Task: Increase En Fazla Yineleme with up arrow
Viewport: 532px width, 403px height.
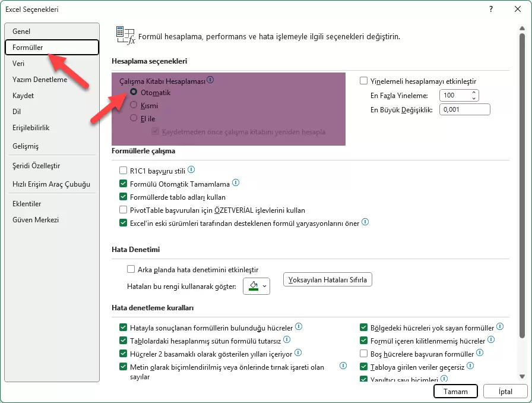Action: point(474,92)
